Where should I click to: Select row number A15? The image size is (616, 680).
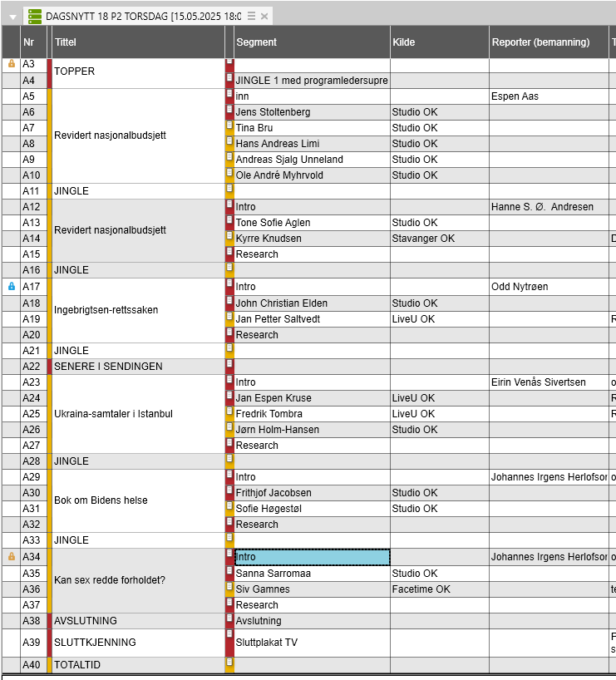pyautogui.click(x=32, y=254)
